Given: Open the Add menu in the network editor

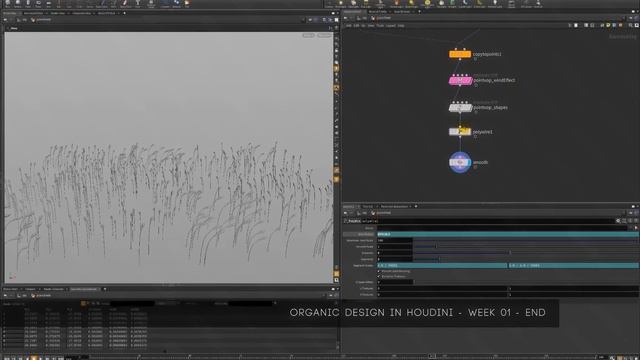Looking at the screenshot, I should (348, 25).
